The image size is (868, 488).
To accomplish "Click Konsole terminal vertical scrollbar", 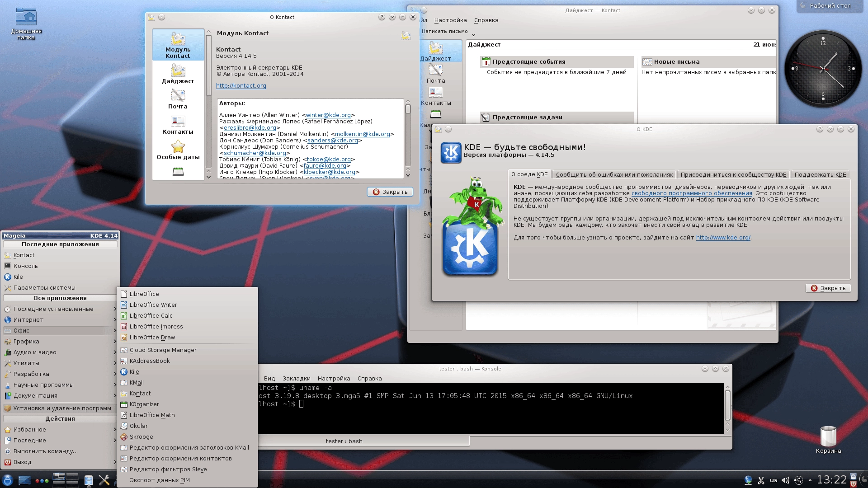I will [727, 409].
